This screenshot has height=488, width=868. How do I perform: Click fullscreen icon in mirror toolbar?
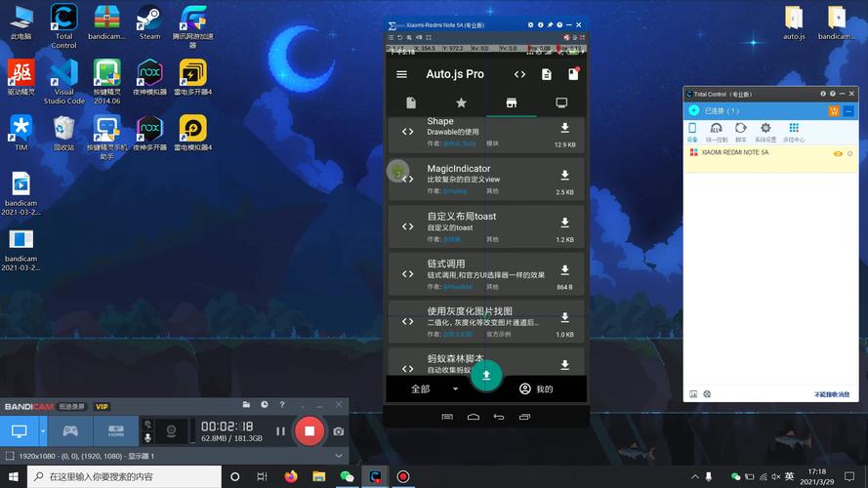(x=429, y=38)
